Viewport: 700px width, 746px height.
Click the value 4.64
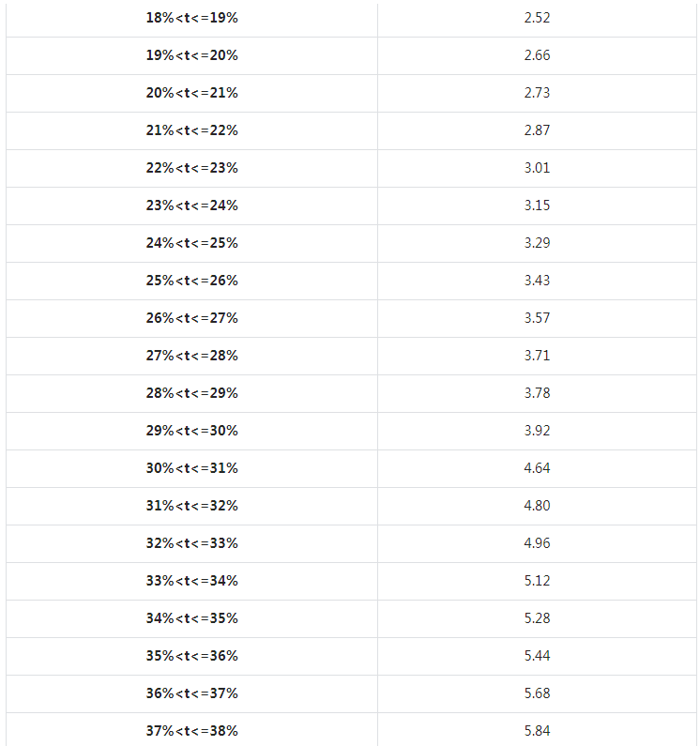(537, 468)
